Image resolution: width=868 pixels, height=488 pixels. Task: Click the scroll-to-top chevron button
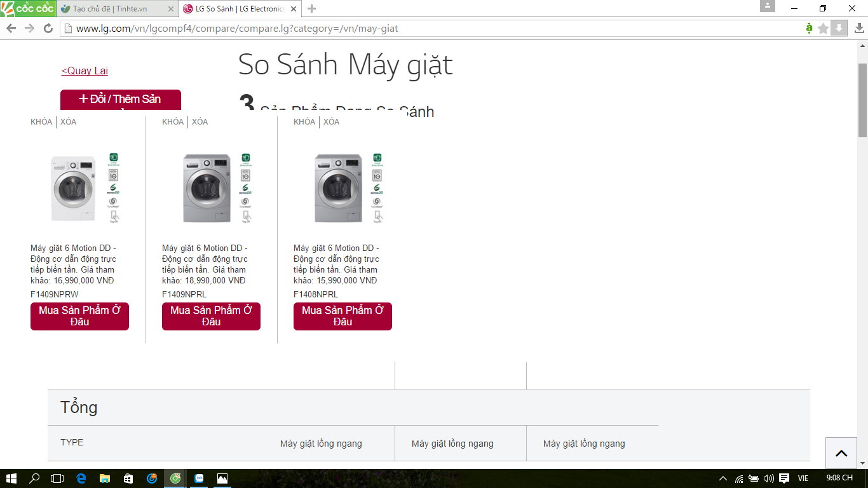(841, 453)
